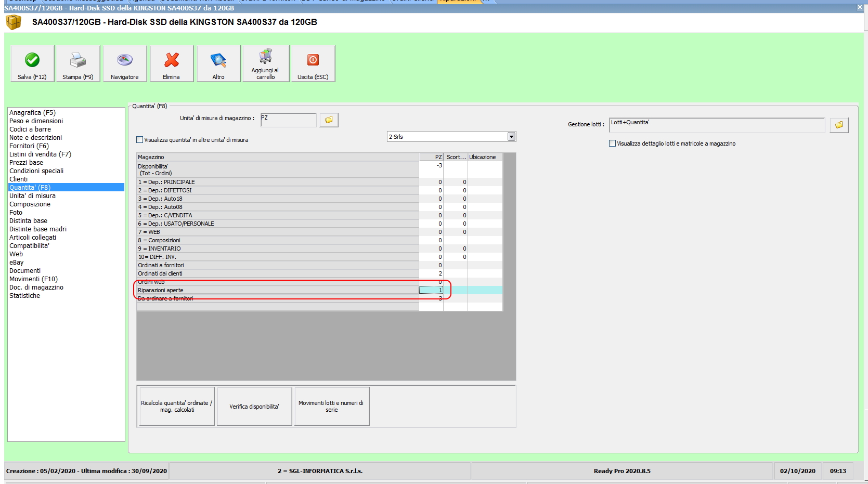Enable Visualizza quantita' in altre unita' di misura
This screenshot has height=484, width=868.
(x=139, y=140)
